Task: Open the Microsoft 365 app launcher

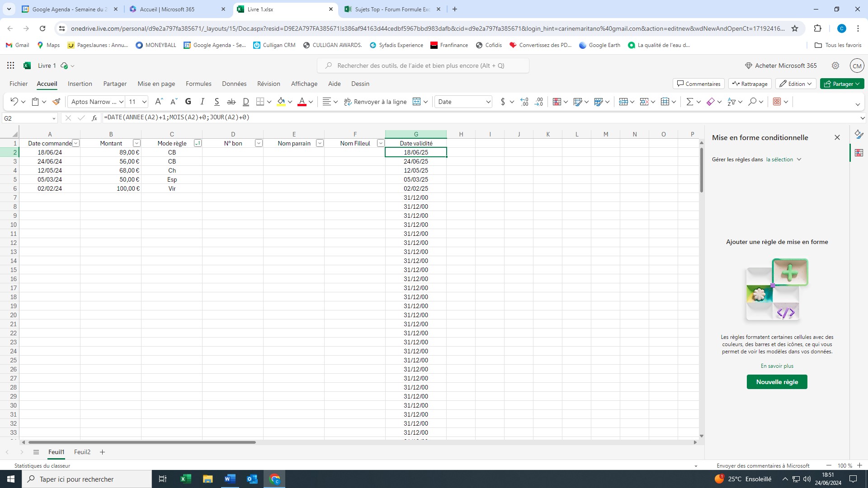Action: (x=11, y=66)
